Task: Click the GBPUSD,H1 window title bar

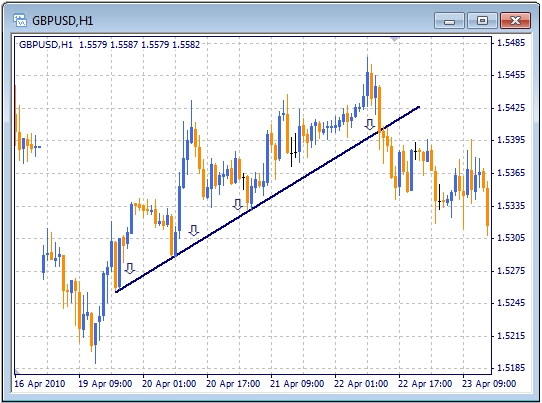Action: (x=225, y=21)
